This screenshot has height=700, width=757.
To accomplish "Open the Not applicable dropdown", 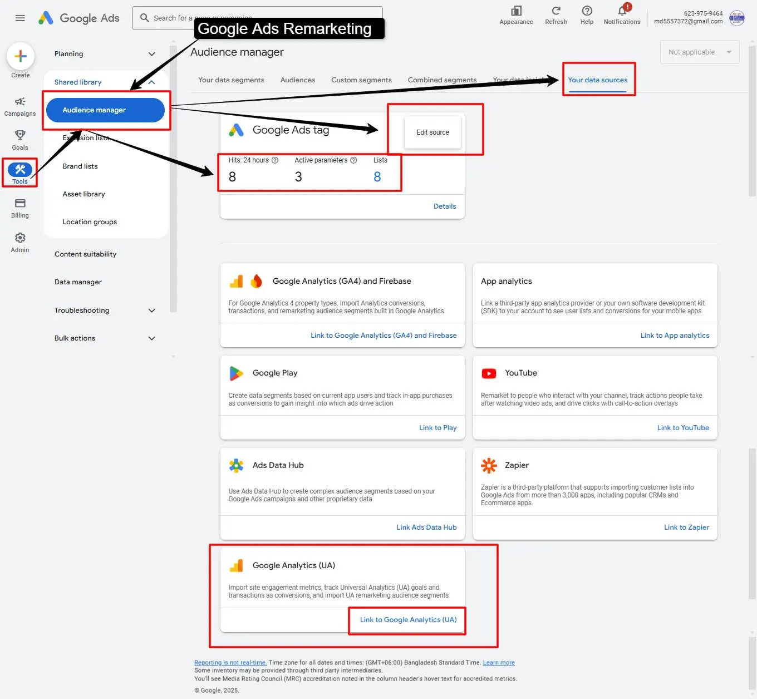I will coord(700,52).
